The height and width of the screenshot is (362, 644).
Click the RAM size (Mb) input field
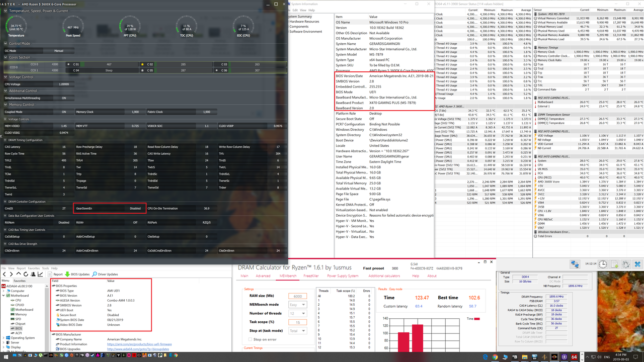297,296
